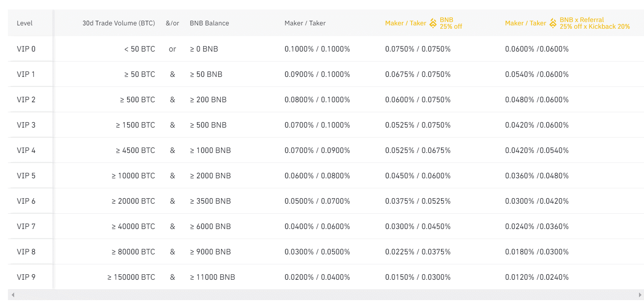Viewport: 644px width, 308px height.
Task: Click the '0.0240% /0.0360%' referral fee cell
Action: coord(537,227)
